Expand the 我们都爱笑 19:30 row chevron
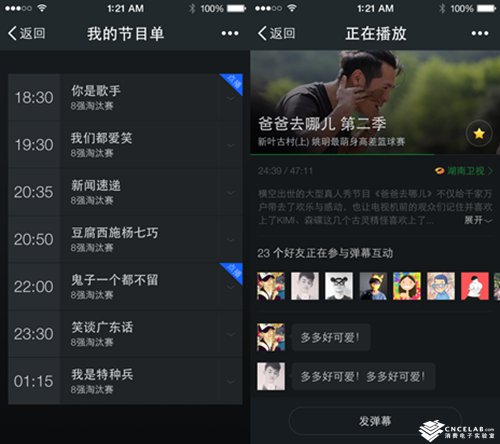This screenshot has height=444, width=500. [231, 145]
